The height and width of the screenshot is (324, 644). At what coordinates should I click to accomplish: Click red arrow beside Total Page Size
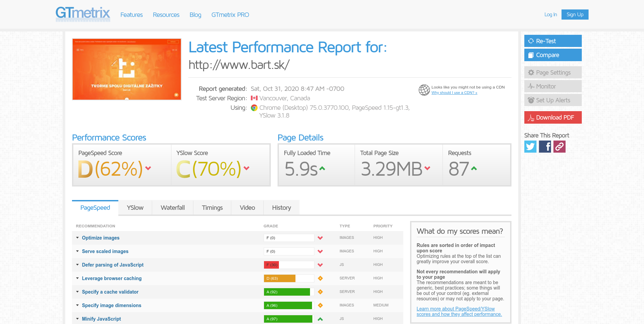click(x=427, y=168)
